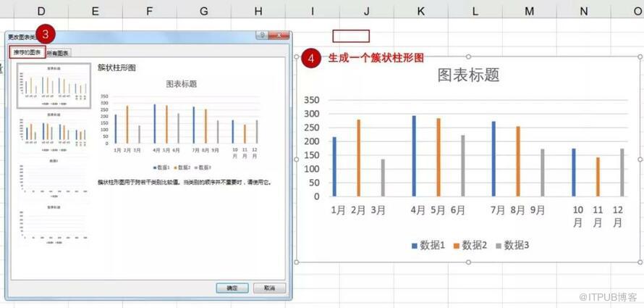Select the fourth recommended chart thumbnail

click(x=54, y=224)
